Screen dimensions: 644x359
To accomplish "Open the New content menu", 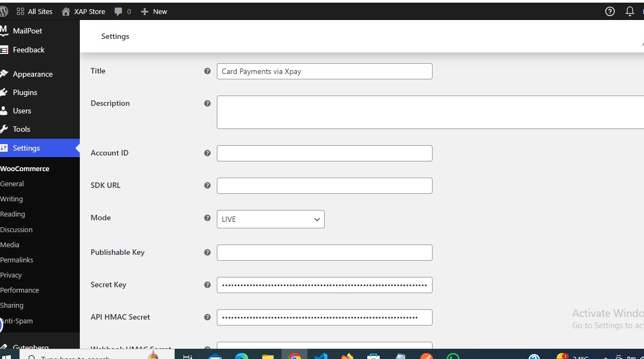I will (154, 11).
